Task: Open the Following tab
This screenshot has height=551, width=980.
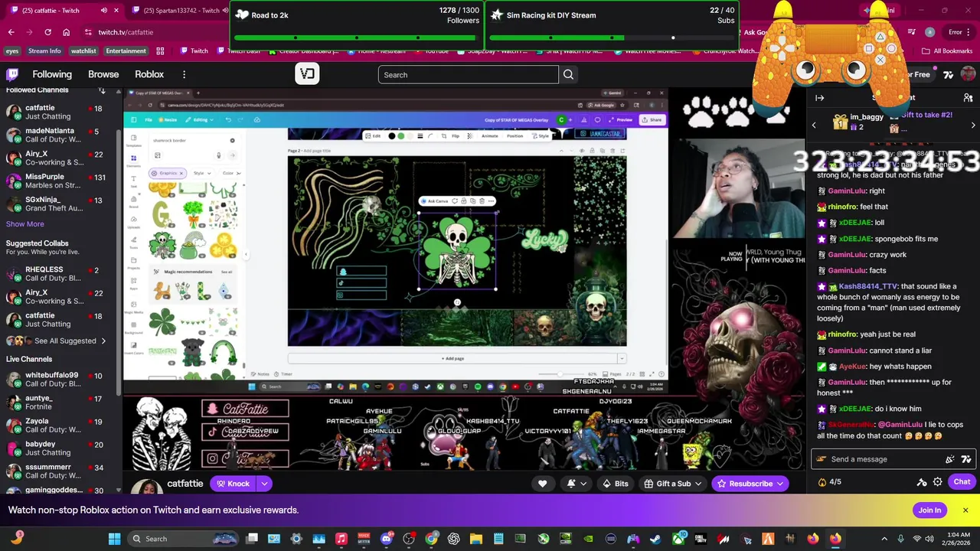Action: coord(52,74)
